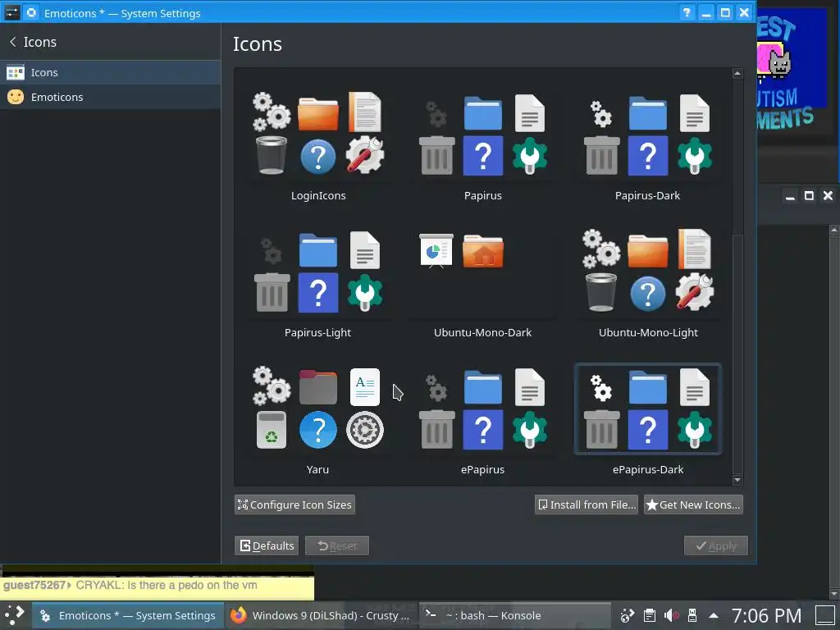Click the Configure Icon Sizes button
Screen dimensions: 840x630
(x=294, y=504)
